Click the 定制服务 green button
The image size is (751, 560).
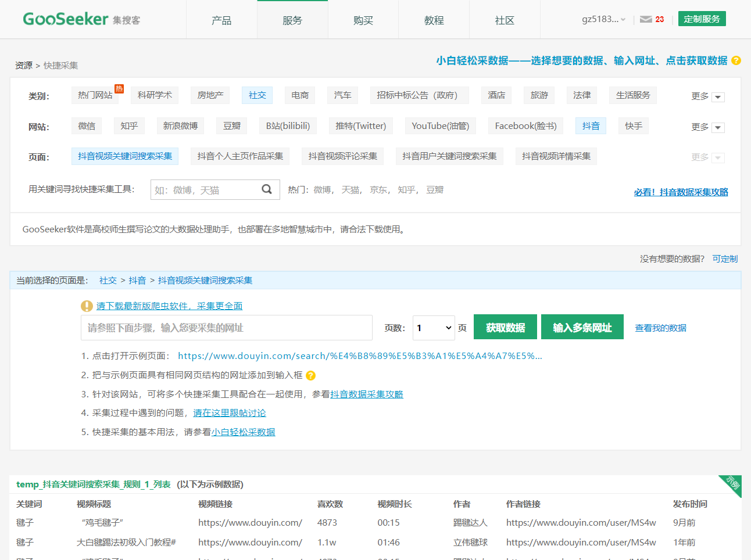(x=702, y=19)
